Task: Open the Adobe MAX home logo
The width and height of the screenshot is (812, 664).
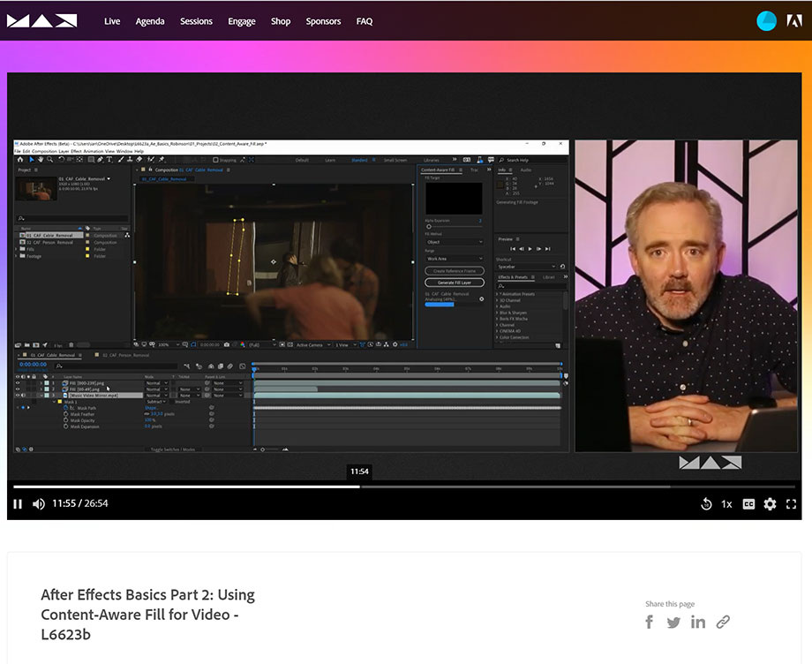Action: pyautogui.click(x=42, y=20)
